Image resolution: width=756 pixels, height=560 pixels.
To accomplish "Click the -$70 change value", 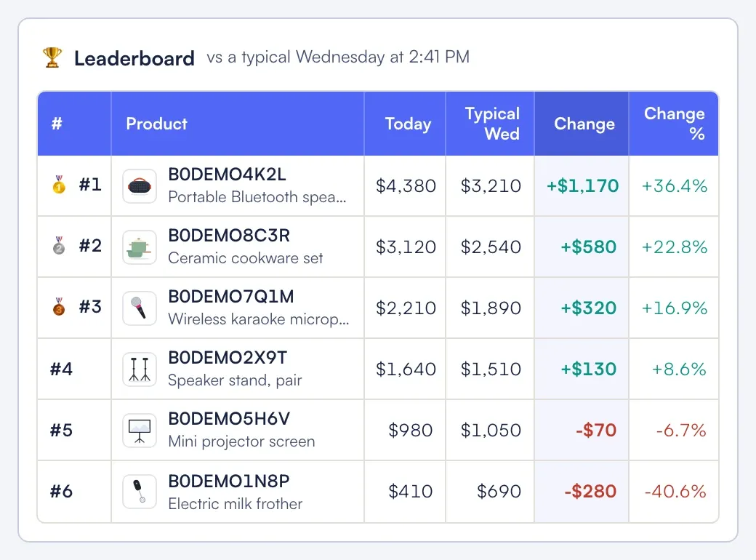I will pos(596,431).
